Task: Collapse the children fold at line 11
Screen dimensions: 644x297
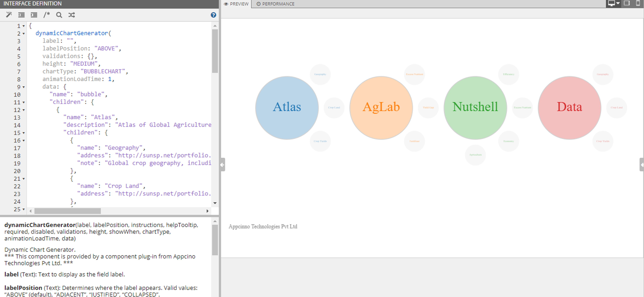Action: coord(24,102)
